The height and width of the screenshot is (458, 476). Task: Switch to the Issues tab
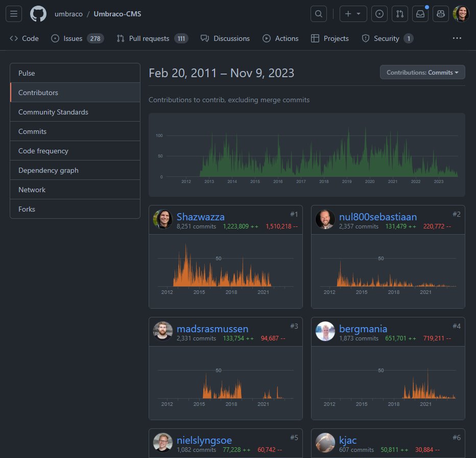click(x=78, y=38)
